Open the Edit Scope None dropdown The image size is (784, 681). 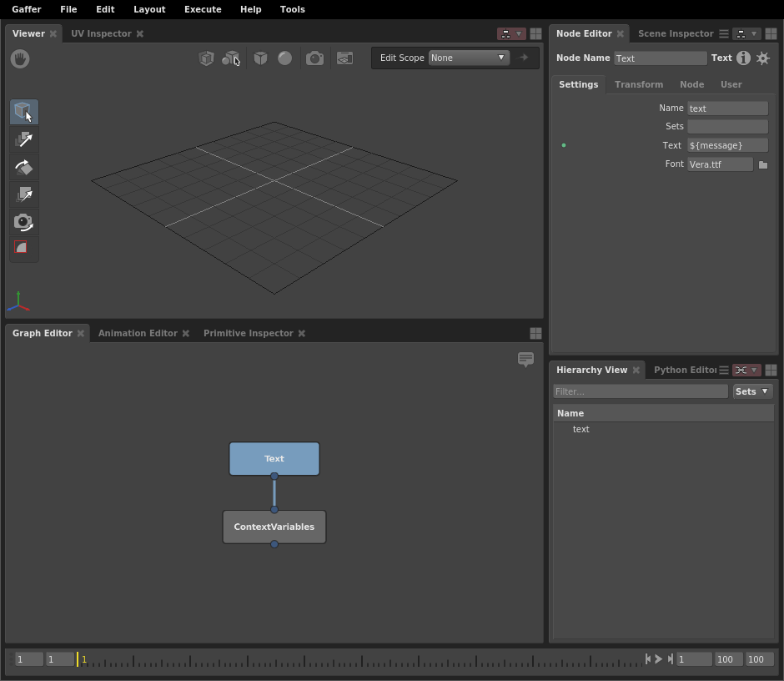[x=469, y=58]
